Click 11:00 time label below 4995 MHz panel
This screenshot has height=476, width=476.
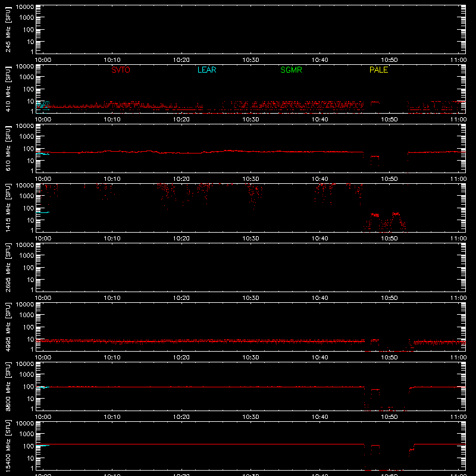458,358
